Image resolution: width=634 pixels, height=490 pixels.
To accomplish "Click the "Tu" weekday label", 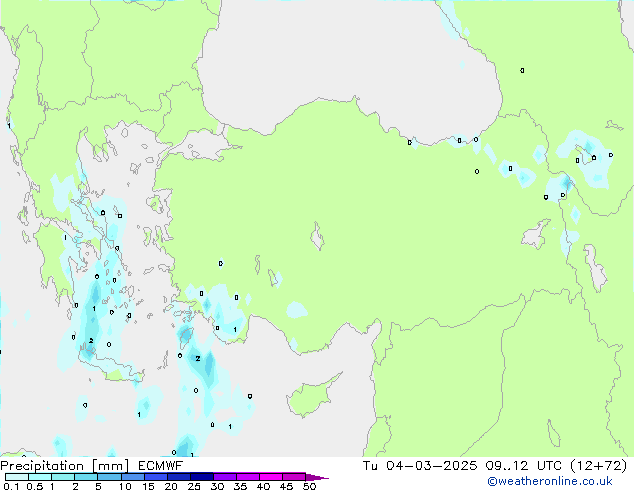I will click(370, 466).
